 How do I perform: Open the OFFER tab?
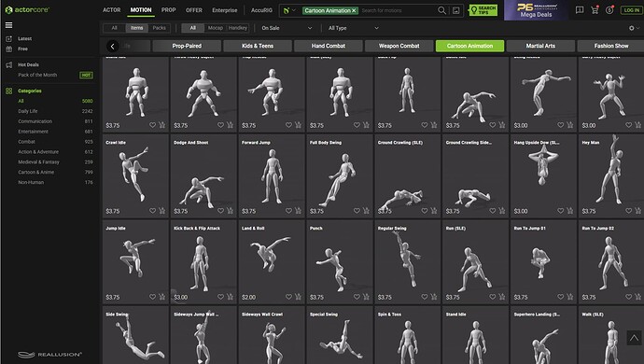pyautogui.click(x=194, y=10)
